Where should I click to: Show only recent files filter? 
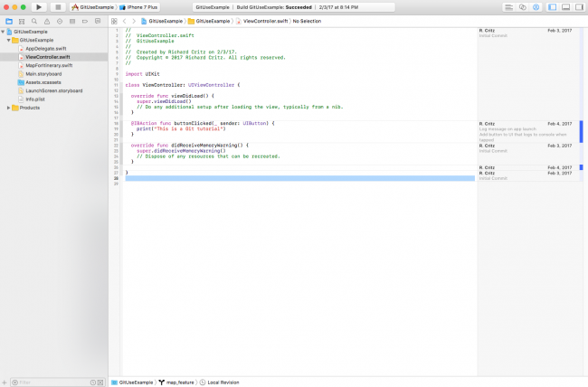click(93, 382)
